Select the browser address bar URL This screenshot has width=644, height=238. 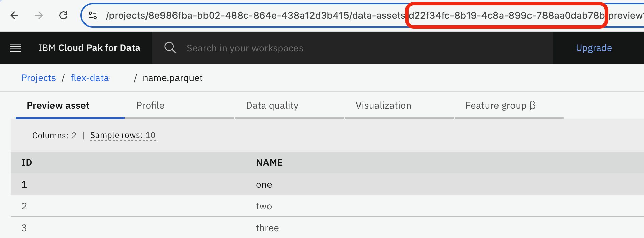tap(239, 15)
